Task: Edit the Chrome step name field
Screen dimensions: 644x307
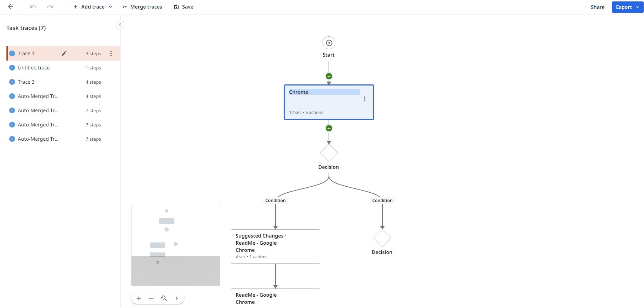Action: [324, 92]
